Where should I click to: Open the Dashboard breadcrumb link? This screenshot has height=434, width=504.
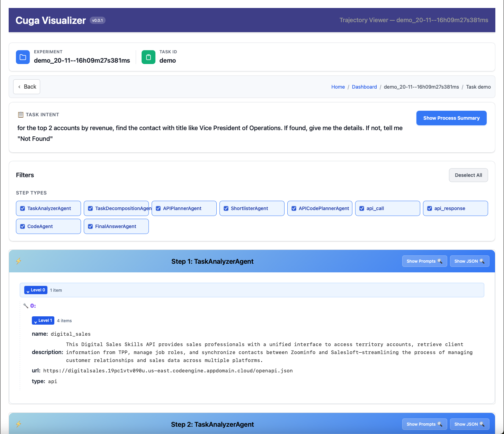(x=364, y=87)
